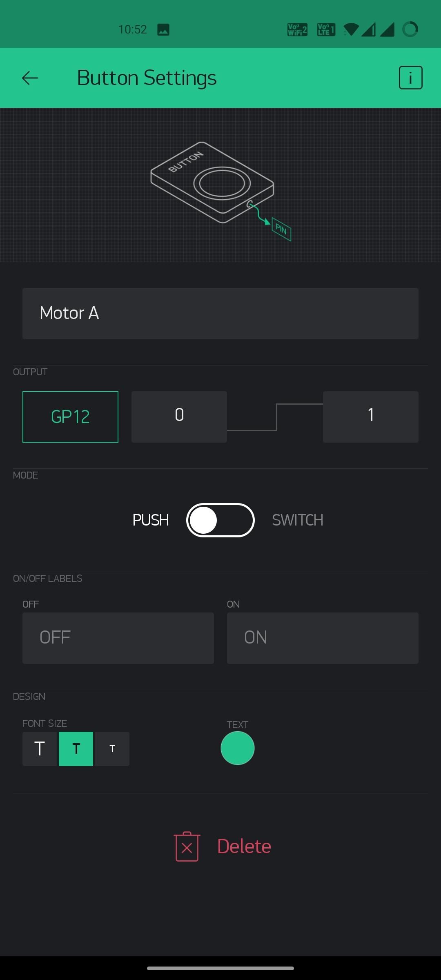The image size is (441, 980).
Task: Select the small font size T
Action: 112,749
